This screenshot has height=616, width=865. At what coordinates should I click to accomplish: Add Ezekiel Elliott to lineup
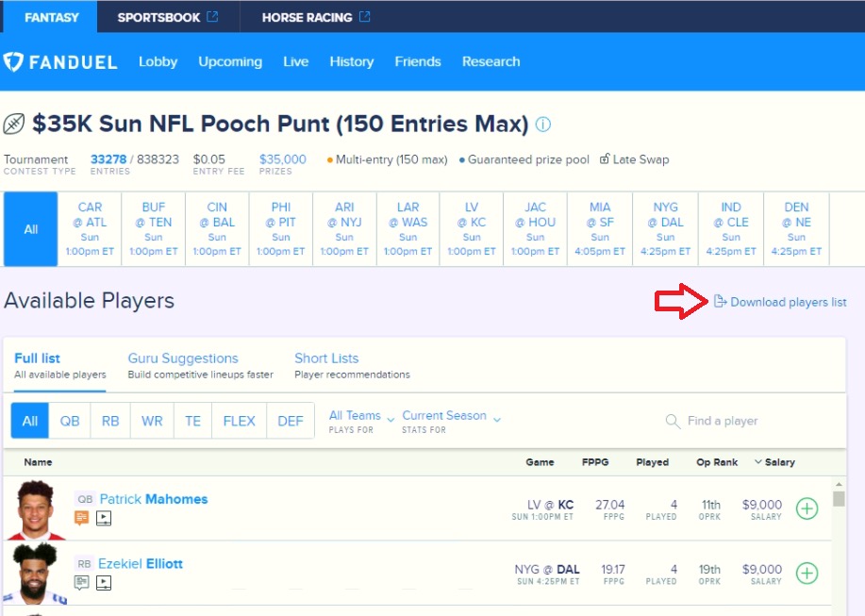pyautogui.click(x=807, y=573)
